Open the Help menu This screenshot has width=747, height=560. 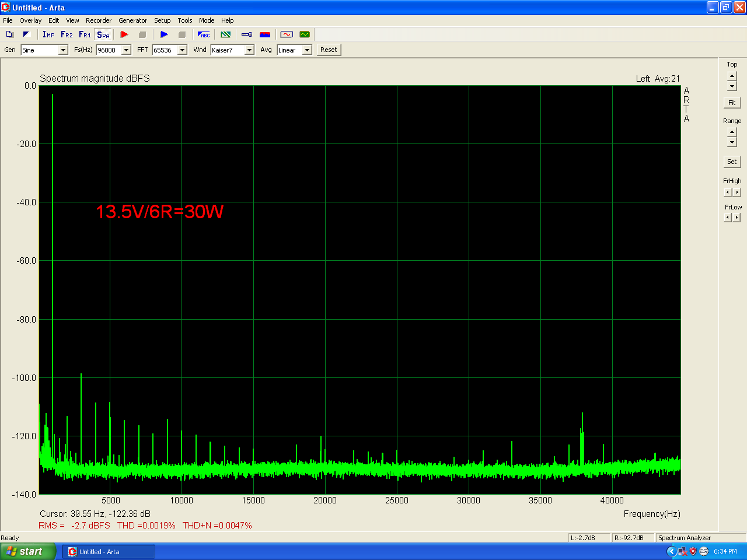click(228, 20)
